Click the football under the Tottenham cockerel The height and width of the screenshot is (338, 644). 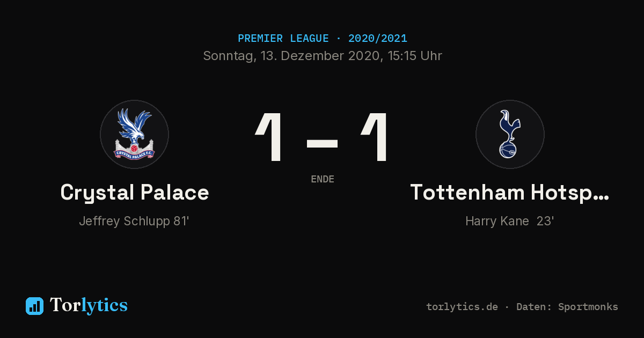click(x=509, y=150)
